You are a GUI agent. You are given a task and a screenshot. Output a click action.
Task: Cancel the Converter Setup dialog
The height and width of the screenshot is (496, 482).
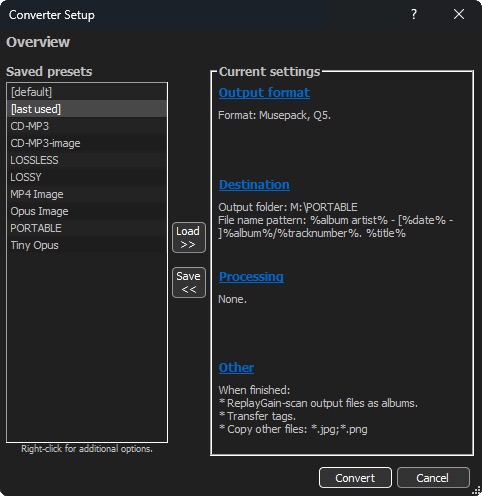433,478
